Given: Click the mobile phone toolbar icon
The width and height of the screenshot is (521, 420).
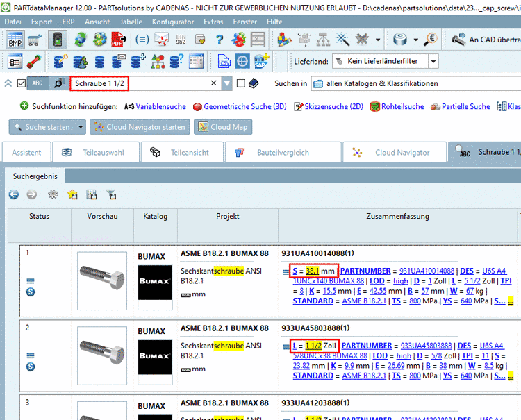Looking at the screenshot, I should pos(58,40).
